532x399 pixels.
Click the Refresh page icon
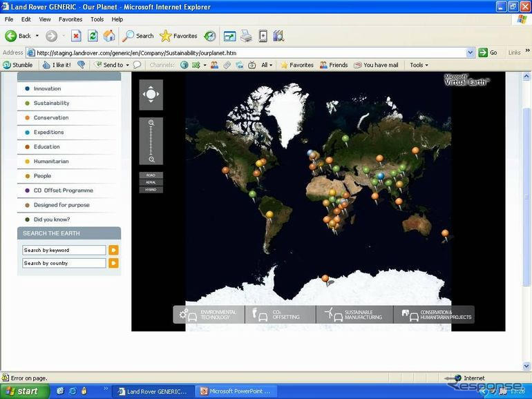[x=93, y=36]
